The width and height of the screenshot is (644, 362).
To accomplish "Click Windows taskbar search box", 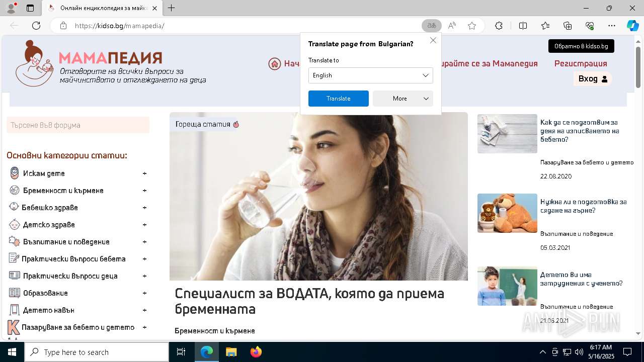I will [x=97, y=352].
